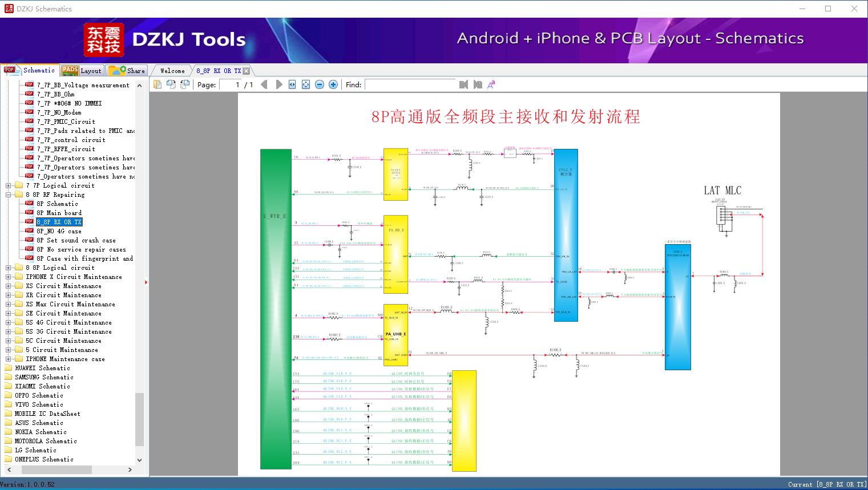This screenshot has width=868, height=490.
Task: Click the tree scroll left arrow
Action: coord(8,469)
